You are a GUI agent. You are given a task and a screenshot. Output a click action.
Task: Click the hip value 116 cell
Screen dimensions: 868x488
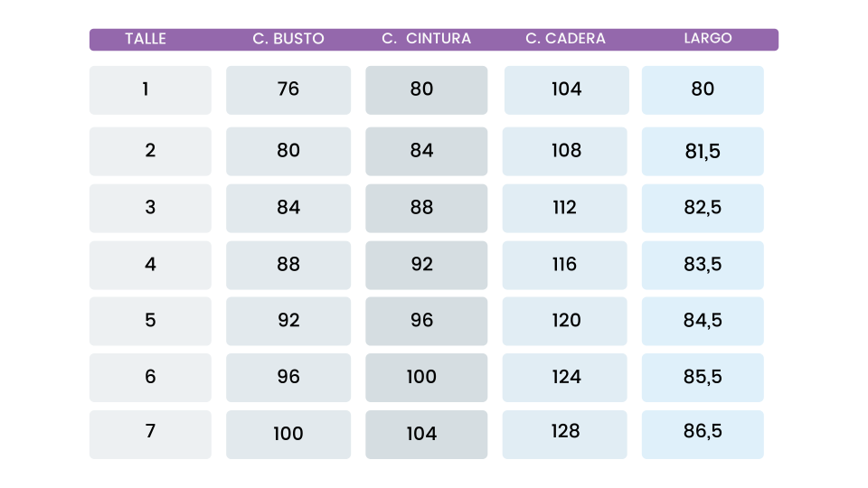564,265
